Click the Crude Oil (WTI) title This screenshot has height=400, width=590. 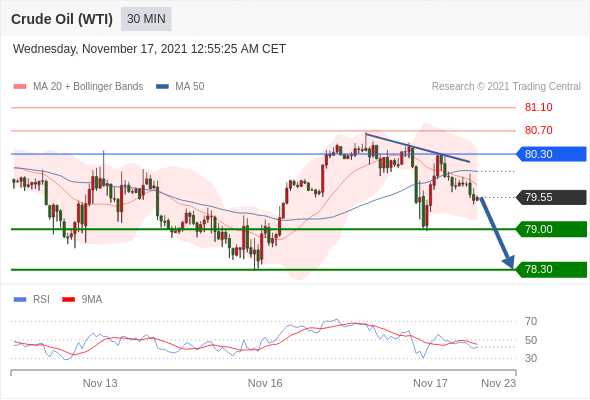click(x=62, y=19)
